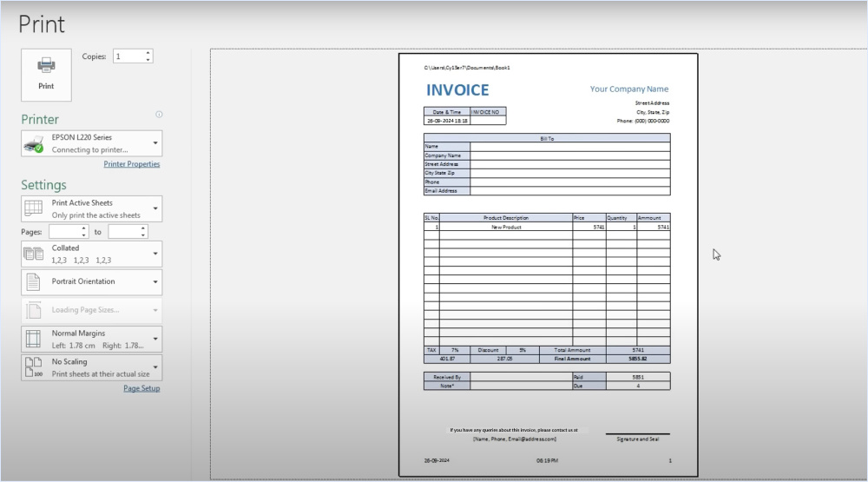
Task: Expand the No Scaling dropdown arrow
Action: click(155, 367)
